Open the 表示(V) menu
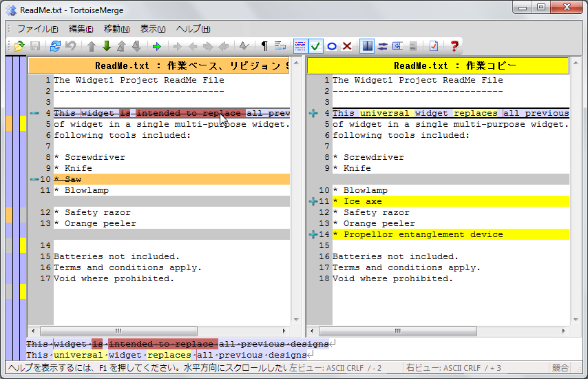Image resolution: width=588 pixels, height=379 pixels. [153, 29]
